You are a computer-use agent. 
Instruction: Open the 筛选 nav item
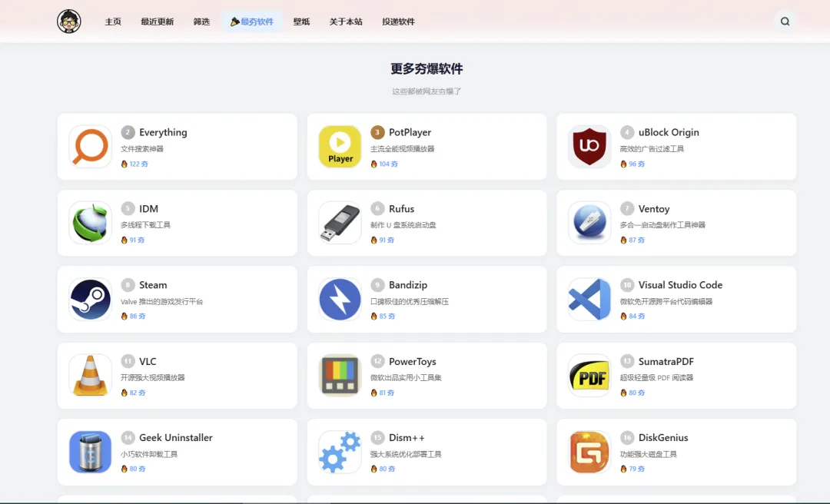click(201, 22)
